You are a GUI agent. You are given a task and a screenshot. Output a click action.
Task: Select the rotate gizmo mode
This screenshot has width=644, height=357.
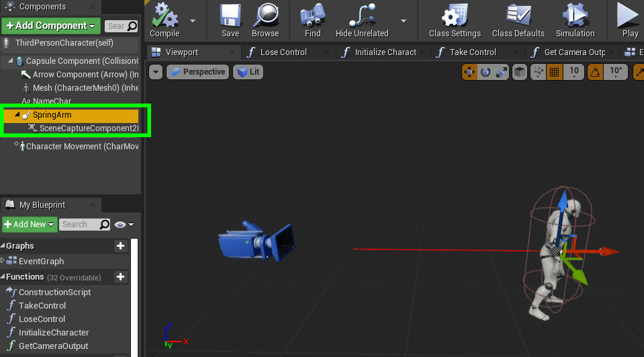pos(486,73)
